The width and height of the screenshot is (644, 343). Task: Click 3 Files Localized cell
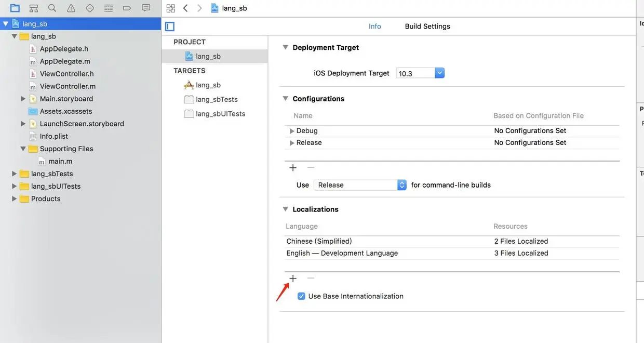point(521,253)
